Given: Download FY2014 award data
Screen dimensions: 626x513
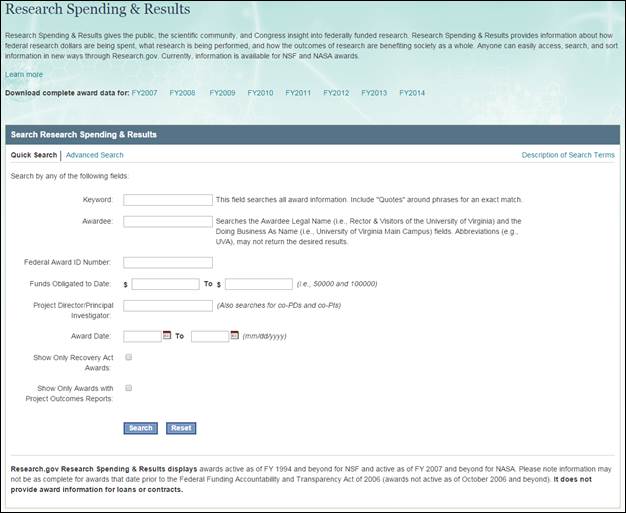Looking at the screenshot, I should pyautogui.click(x=412, y=93).
